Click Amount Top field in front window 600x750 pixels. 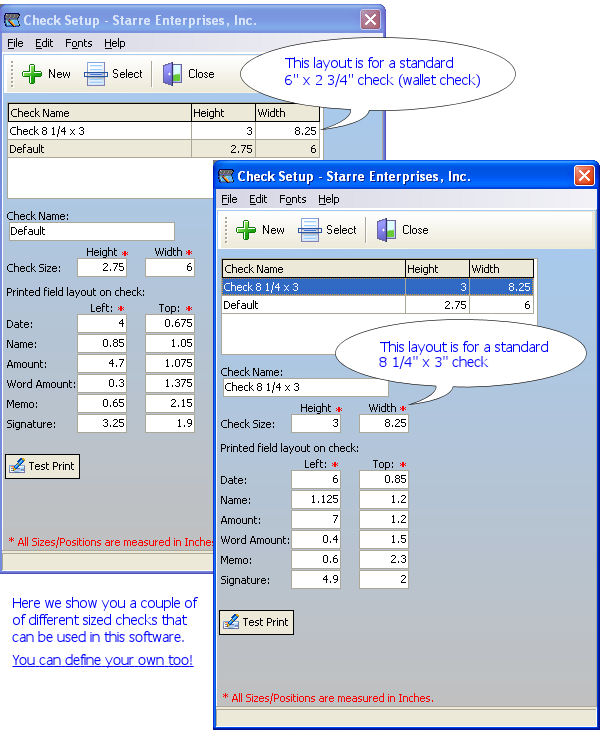pyautogui.click(x=384, y=519)
